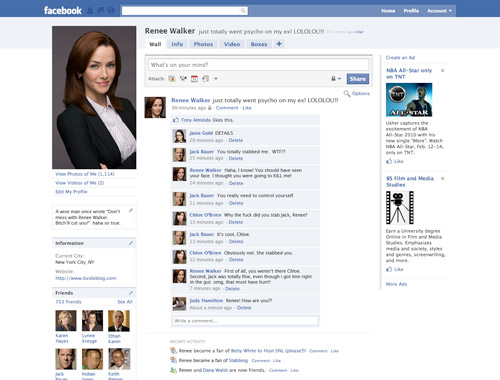Image resolution: width=500 pixels, height=380 pixels.
Task: Go to Home in top bar
Action: click(x=388, y=11)
